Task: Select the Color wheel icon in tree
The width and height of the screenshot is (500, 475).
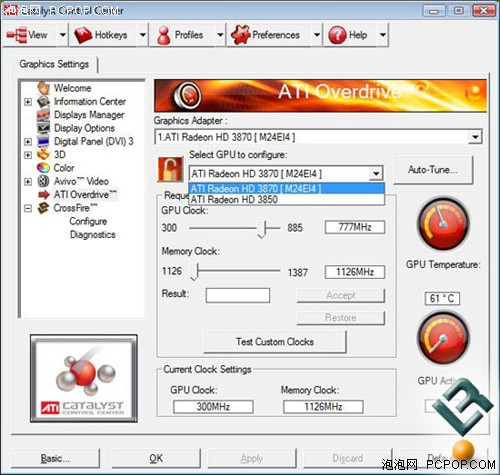Action: pos(43,168)
